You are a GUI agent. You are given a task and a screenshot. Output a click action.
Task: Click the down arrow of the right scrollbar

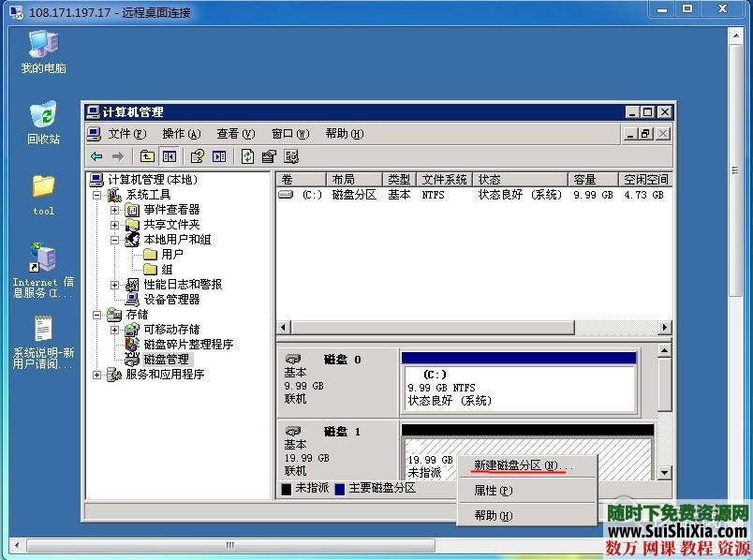(665, 473)
